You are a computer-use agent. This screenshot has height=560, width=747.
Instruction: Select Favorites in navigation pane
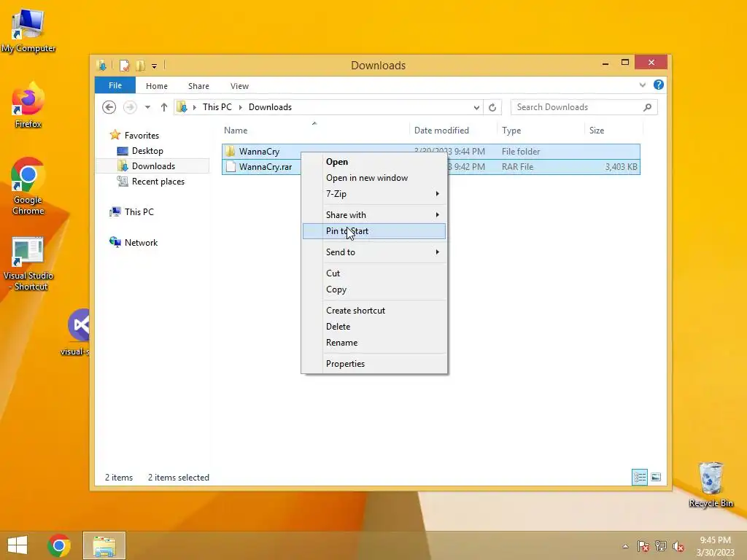142,135
